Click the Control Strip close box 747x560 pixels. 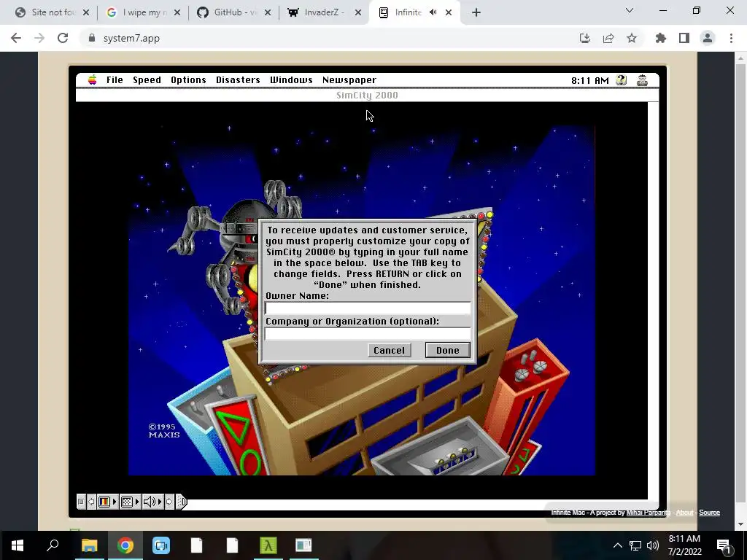(81, 502)
